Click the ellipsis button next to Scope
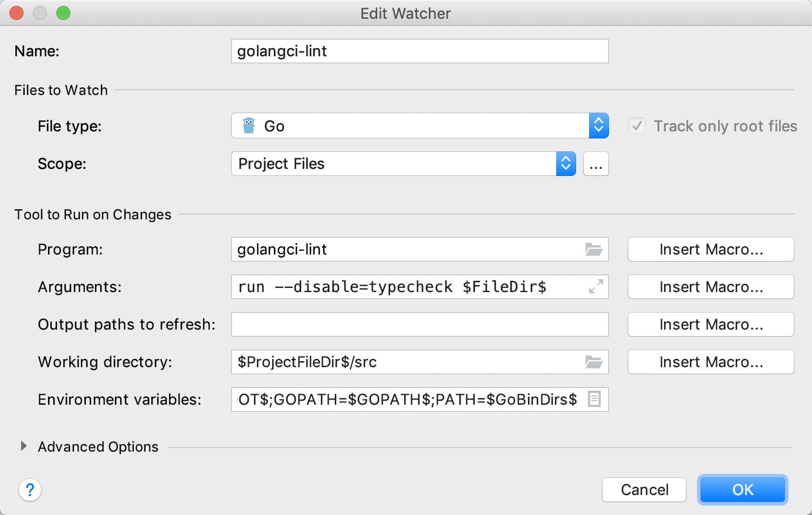812x515 pixels. click(x=596, y=164)
